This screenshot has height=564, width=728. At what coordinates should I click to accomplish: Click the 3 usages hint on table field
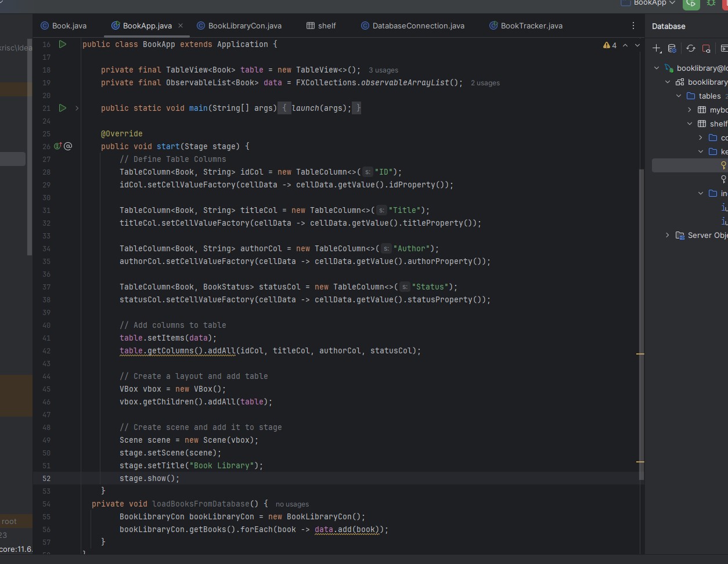(383, 70)
